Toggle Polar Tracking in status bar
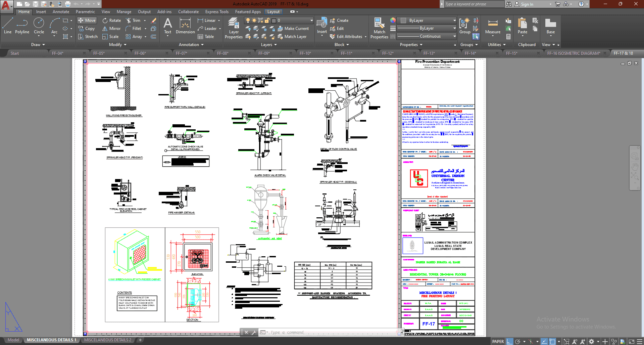The height and width of the screenshot is (345, 644). [518, 341]
